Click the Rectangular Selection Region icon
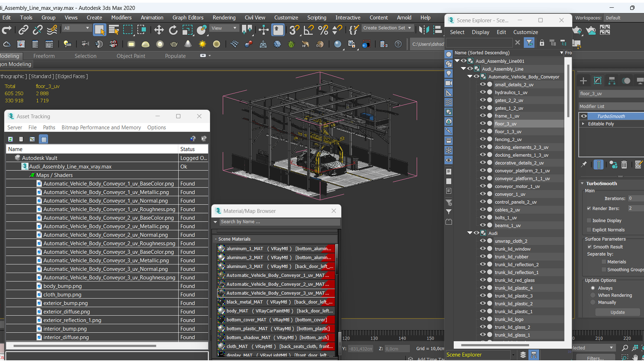 point(128,30)
